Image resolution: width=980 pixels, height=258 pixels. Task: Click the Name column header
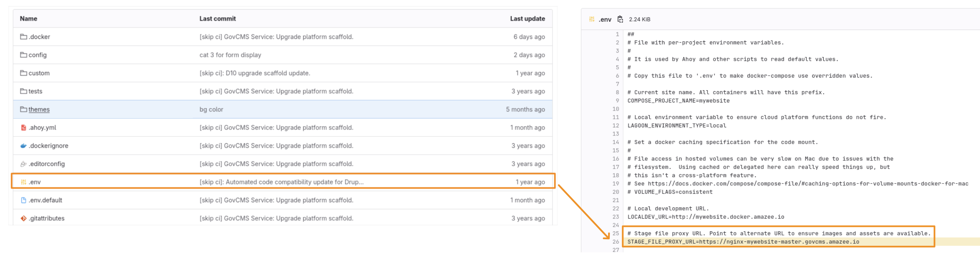click(29, 19)
